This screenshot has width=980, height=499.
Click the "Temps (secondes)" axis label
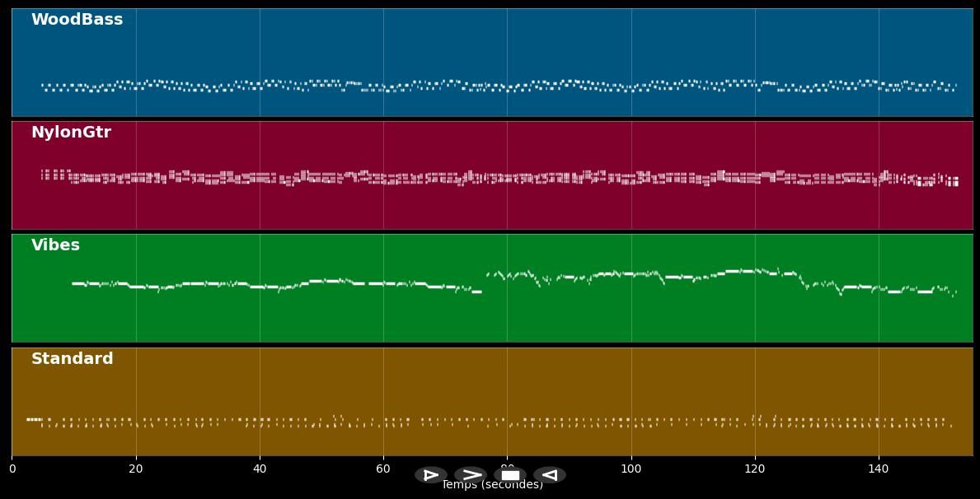tap(492, 487)
